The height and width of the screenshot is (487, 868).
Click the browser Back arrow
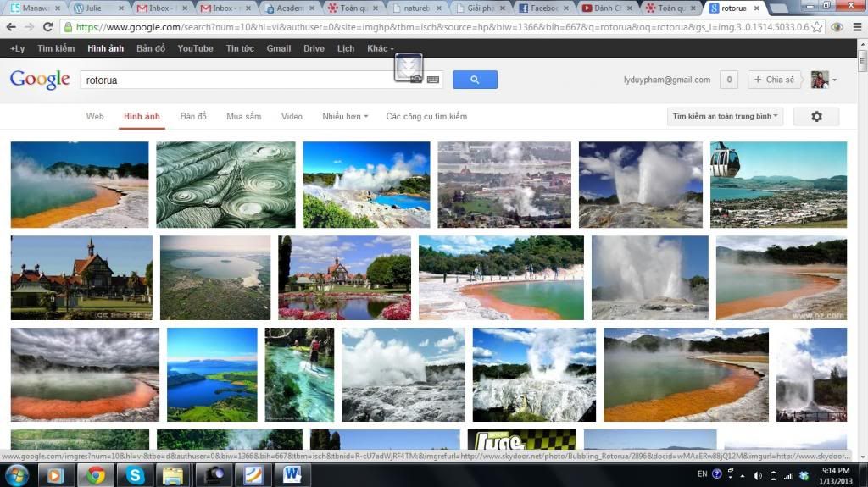11,26
